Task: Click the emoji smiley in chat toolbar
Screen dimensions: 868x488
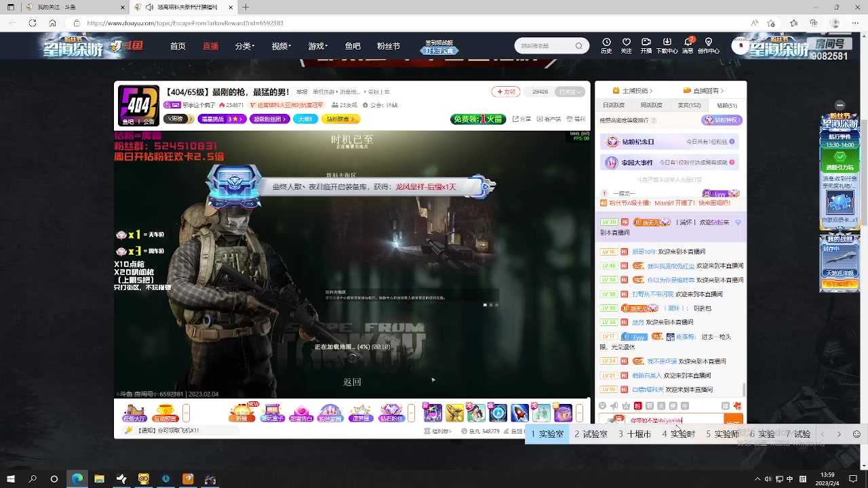Action: (x=603, y=406)
